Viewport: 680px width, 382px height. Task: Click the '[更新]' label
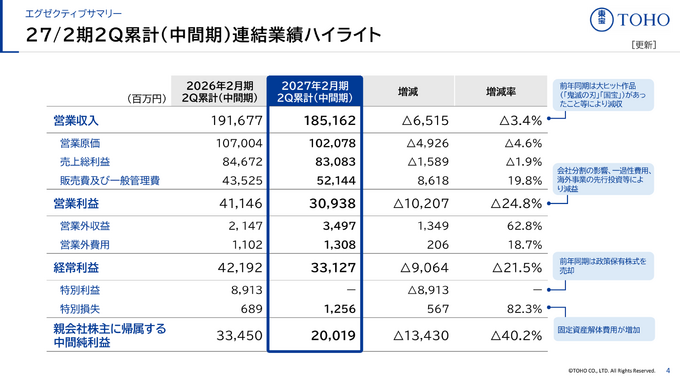[644, 45]
